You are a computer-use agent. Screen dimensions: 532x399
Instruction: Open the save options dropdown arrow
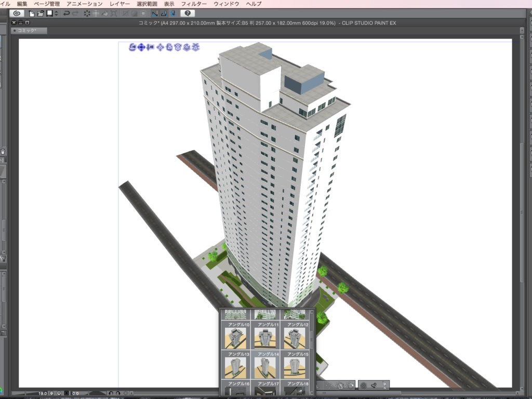(x=56, y=13)
